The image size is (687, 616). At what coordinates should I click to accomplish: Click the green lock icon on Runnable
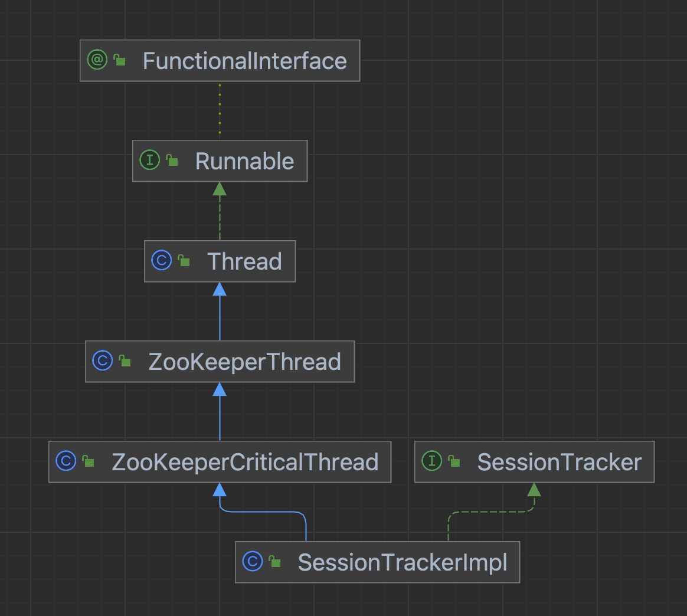(x=172, y=160)
